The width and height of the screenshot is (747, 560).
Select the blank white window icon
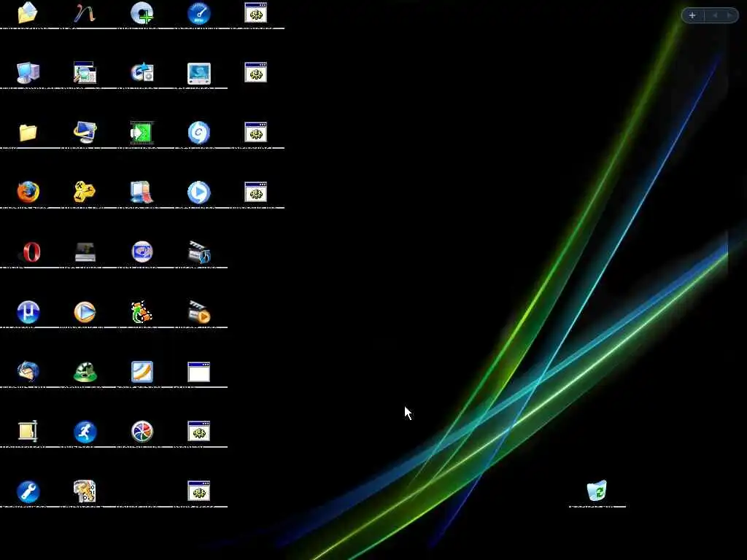198,372
